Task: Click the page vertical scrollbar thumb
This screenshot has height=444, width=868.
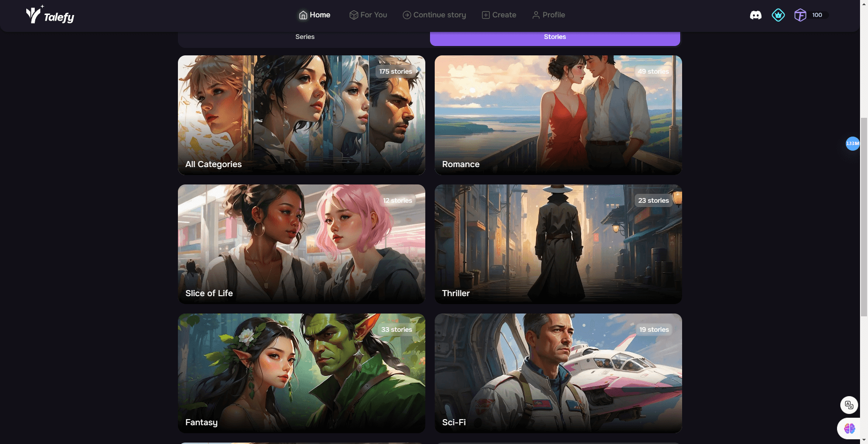Action: pyautogui.click(x=863, y=216)
